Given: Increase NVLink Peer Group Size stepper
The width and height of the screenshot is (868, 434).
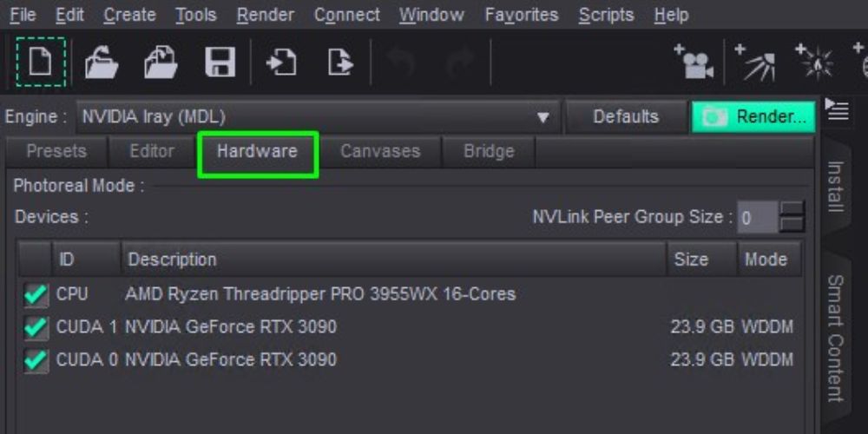Looking at the screenshot, I should 792,208.
